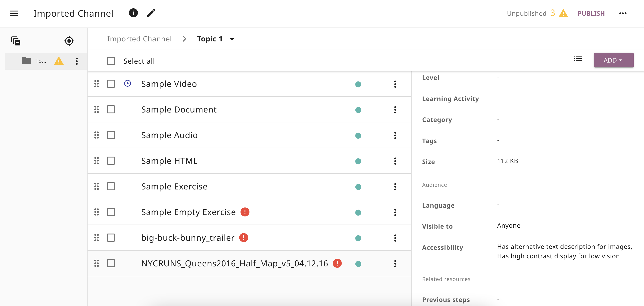Switch to the compact list view icon
This screenshot has width=644, height=306.
click(578, 59)
